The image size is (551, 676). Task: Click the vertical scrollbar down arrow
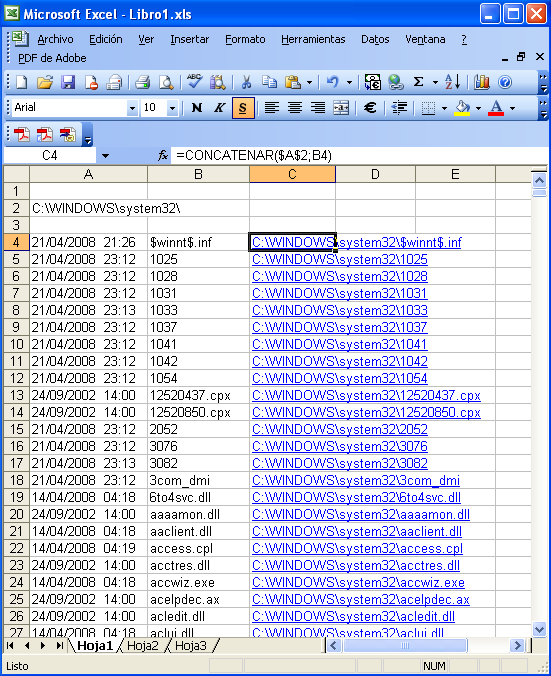[x=539, y=629]
